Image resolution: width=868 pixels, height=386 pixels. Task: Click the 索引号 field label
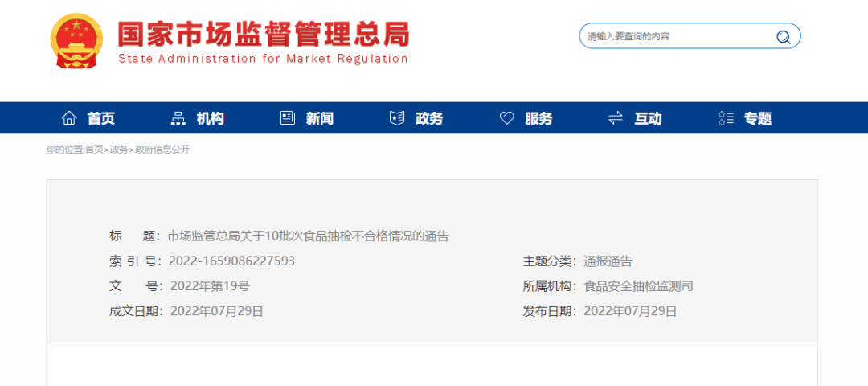click(136, 261)
